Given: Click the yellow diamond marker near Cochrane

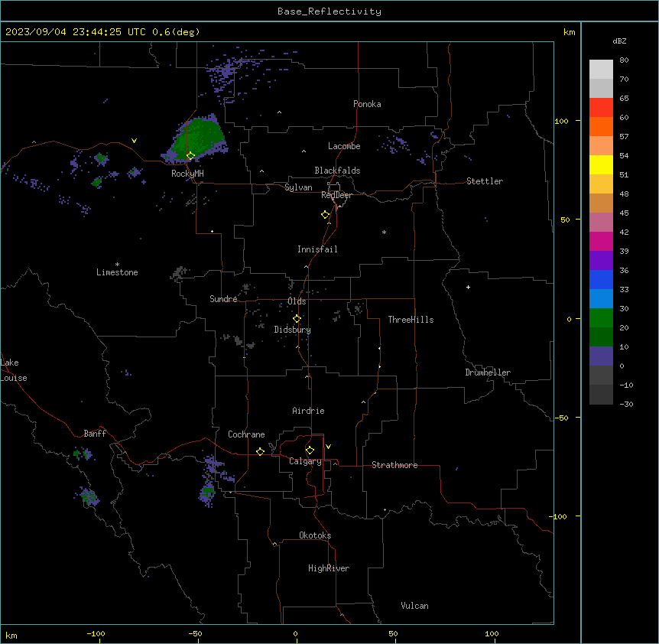Looking at the screenshot, I should click(x=260, y=451).
